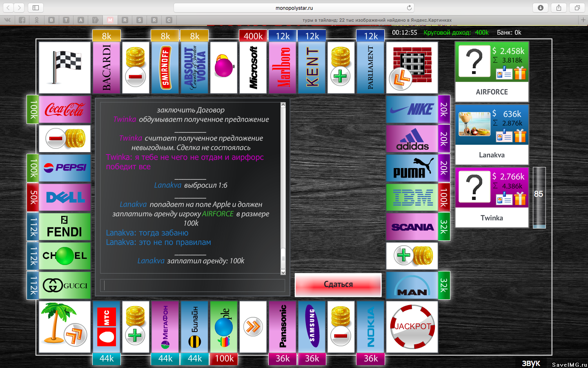The width and height of the screenshot is (588, 368).
Task: Click the Safari back button
Action: 8,8
